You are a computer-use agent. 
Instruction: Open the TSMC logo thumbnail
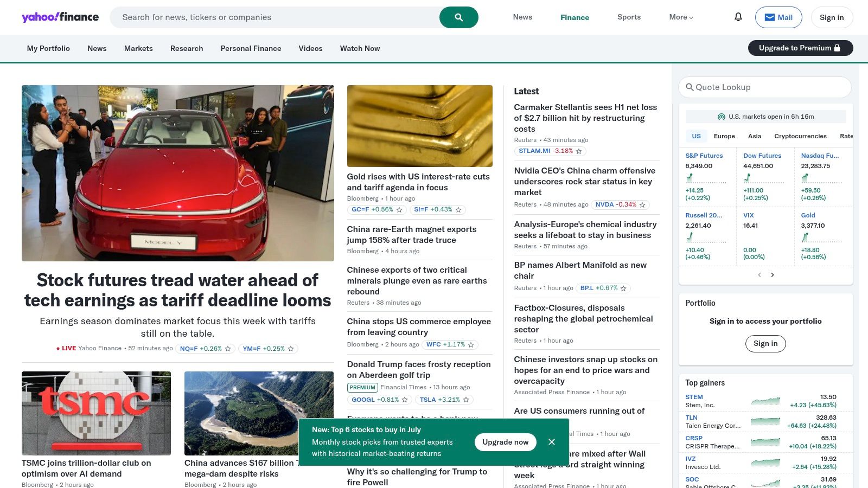[x=96, y=413]
